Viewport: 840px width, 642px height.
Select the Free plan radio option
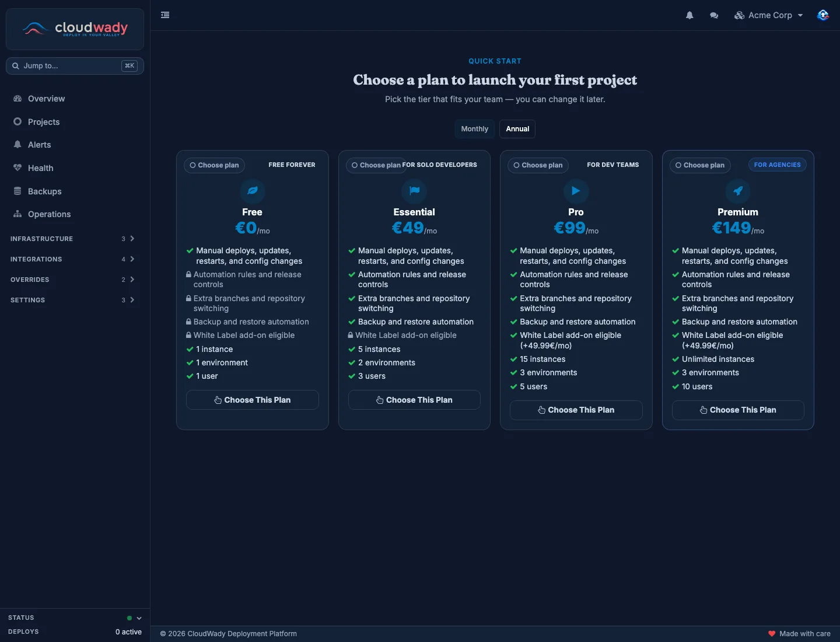click(215, 165)
